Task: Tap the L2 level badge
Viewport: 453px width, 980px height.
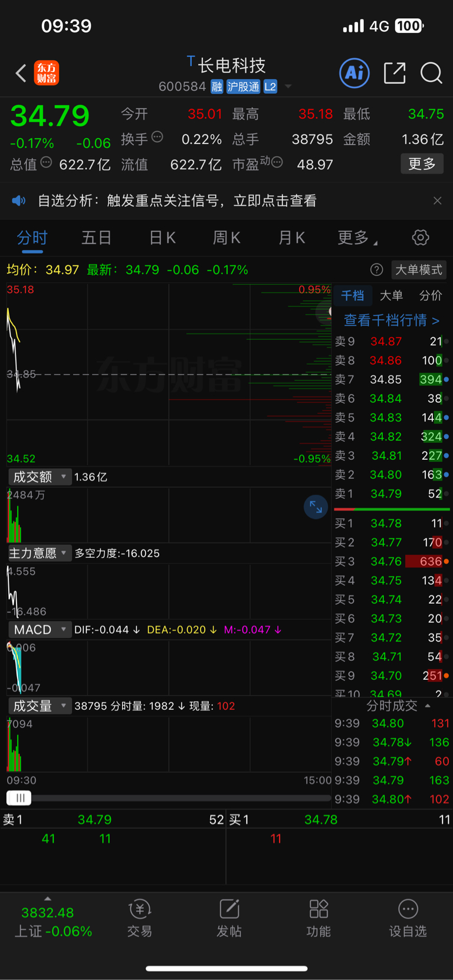Action: pyautogui.click(x=270, y=87)
